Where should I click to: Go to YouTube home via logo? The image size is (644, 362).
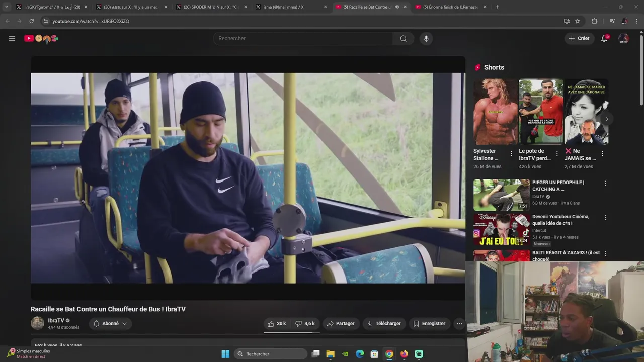41,38
